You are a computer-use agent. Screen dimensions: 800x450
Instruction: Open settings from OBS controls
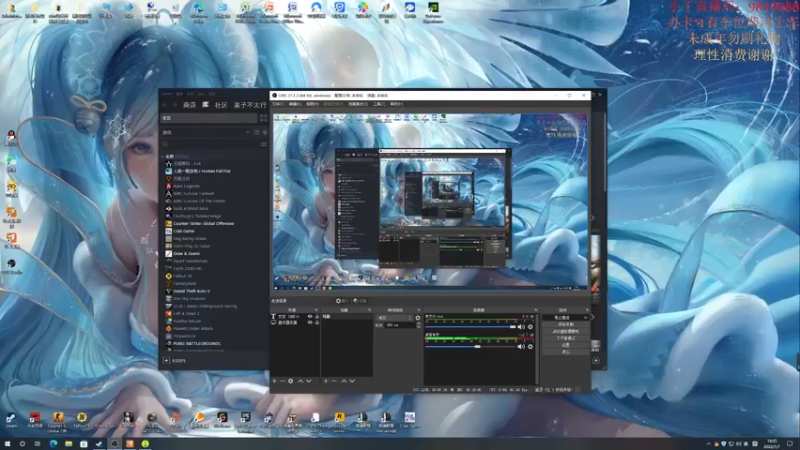566,345
